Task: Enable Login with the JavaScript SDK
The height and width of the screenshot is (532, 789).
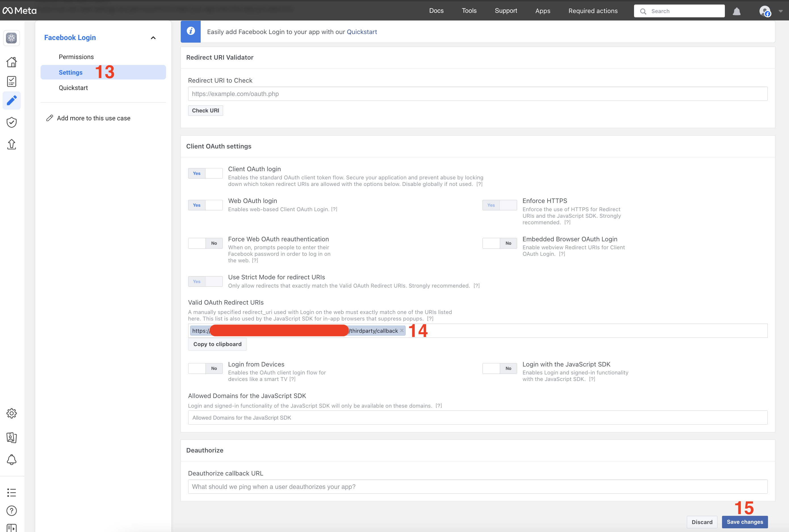Action: tap(499, 368)
